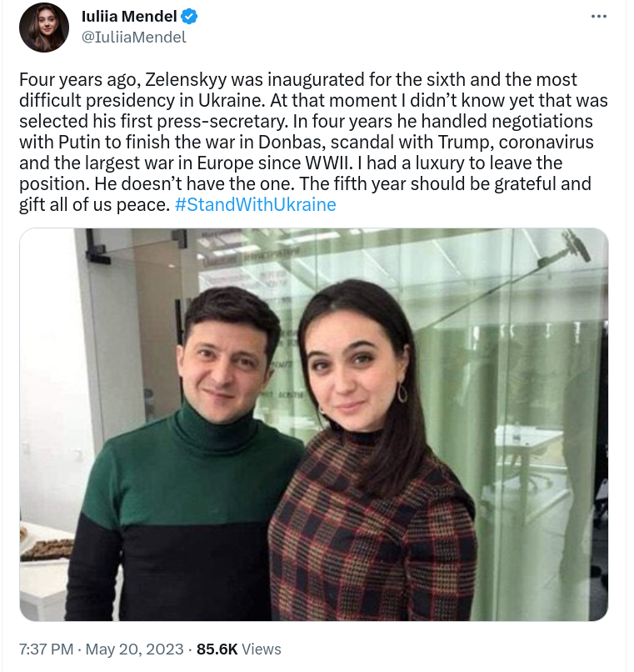This screenshot has width=634, height=672.
Task: Visit the @IuliiaMendel handle
Action: [133, 38]
